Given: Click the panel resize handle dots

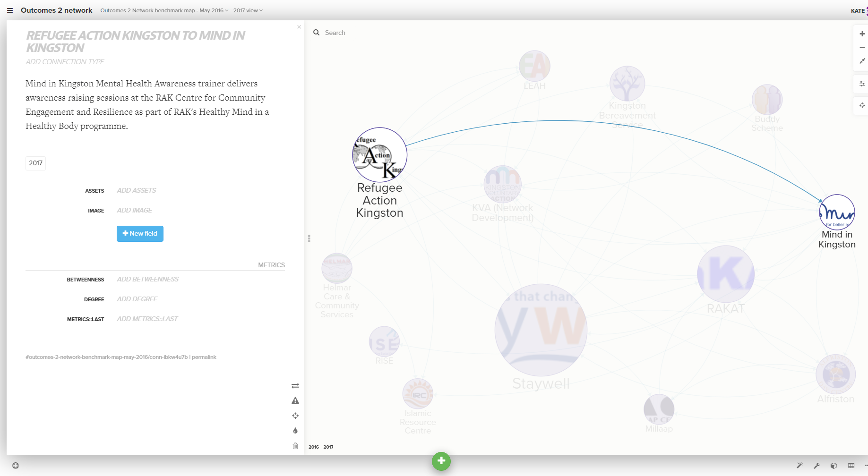Looking at the screenshot, I should (x=309, y=238).
